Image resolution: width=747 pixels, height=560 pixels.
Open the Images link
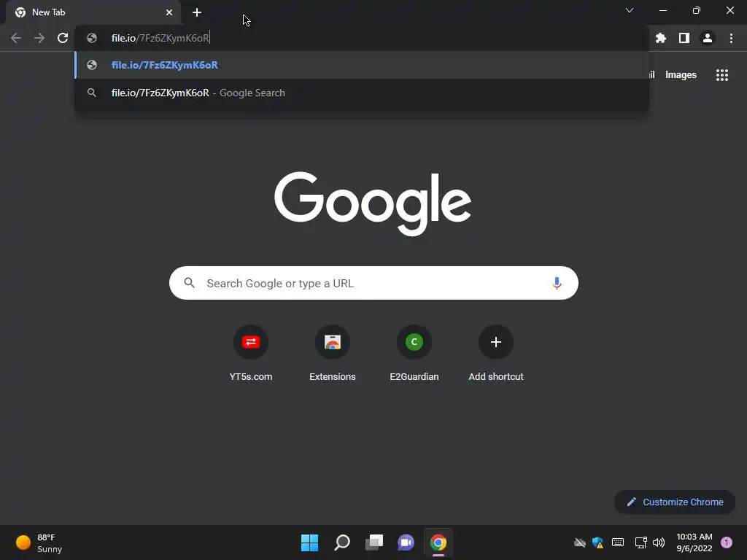(681, 75)
